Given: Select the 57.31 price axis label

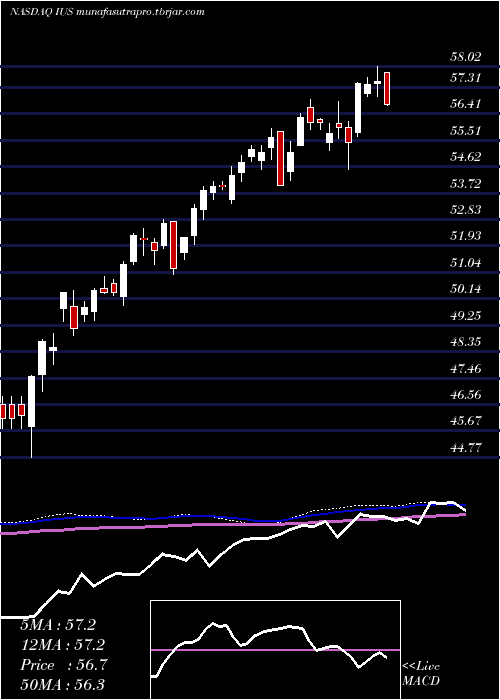Looking at the screenshot, I should point(466,78).
